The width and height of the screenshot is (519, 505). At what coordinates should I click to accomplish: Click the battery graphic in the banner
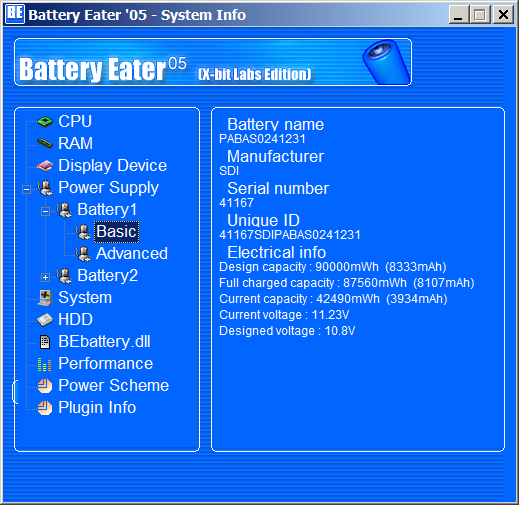(386, 62)
